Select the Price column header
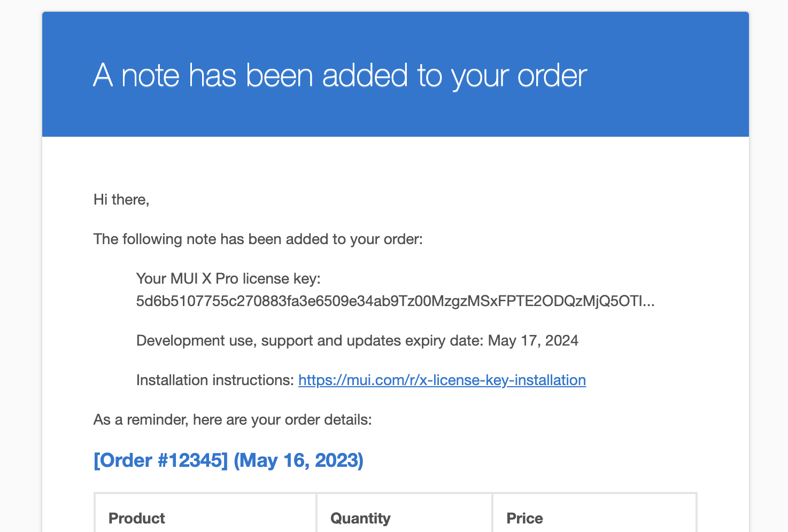 coord(524,518)
